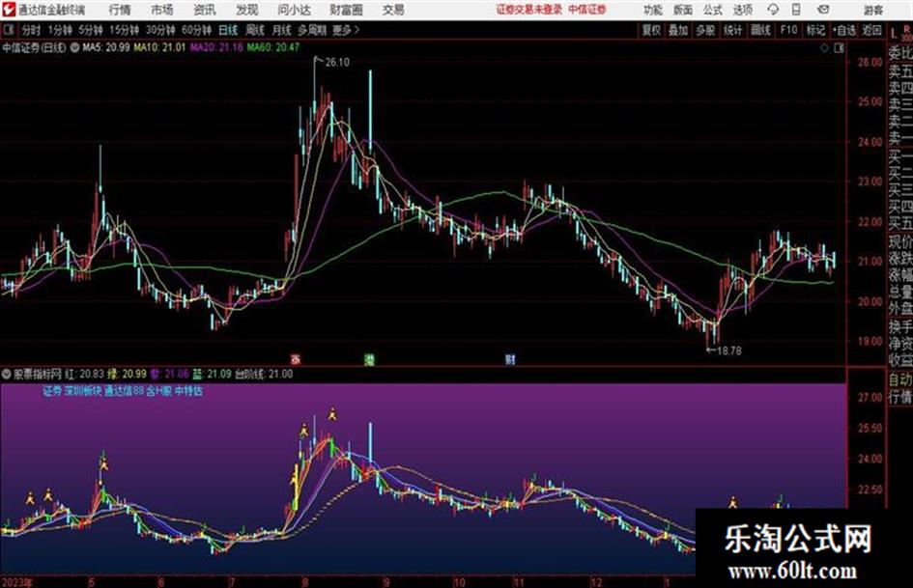Switch to the 30分钟 period tab

(160, 30)
